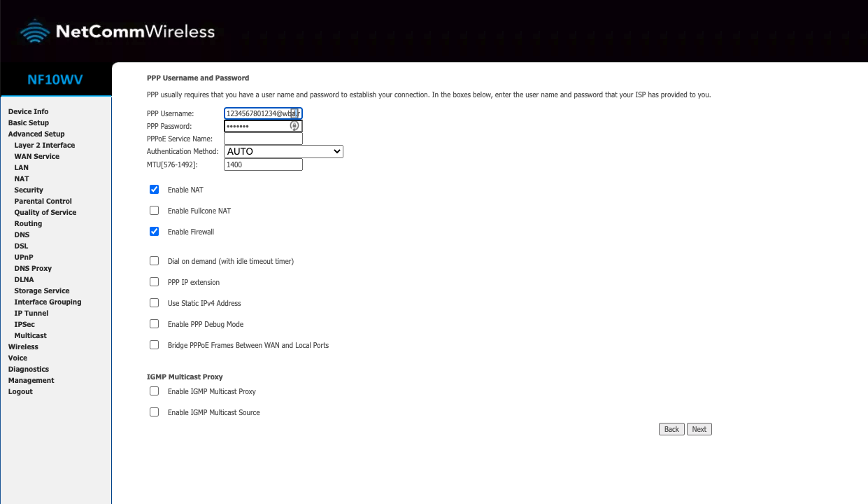Open IP Tunnel settings

[x=31, y=314]
